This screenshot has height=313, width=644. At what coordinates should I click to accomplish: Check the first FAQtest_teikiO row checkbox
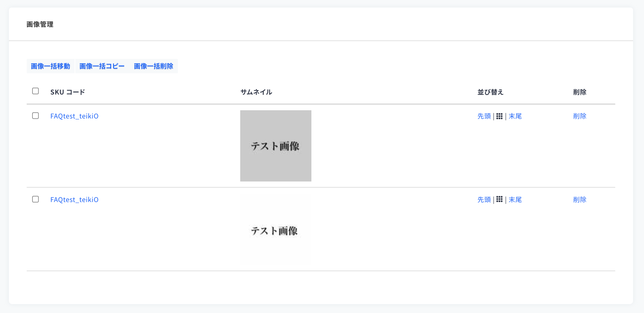[x=36, y=116]
